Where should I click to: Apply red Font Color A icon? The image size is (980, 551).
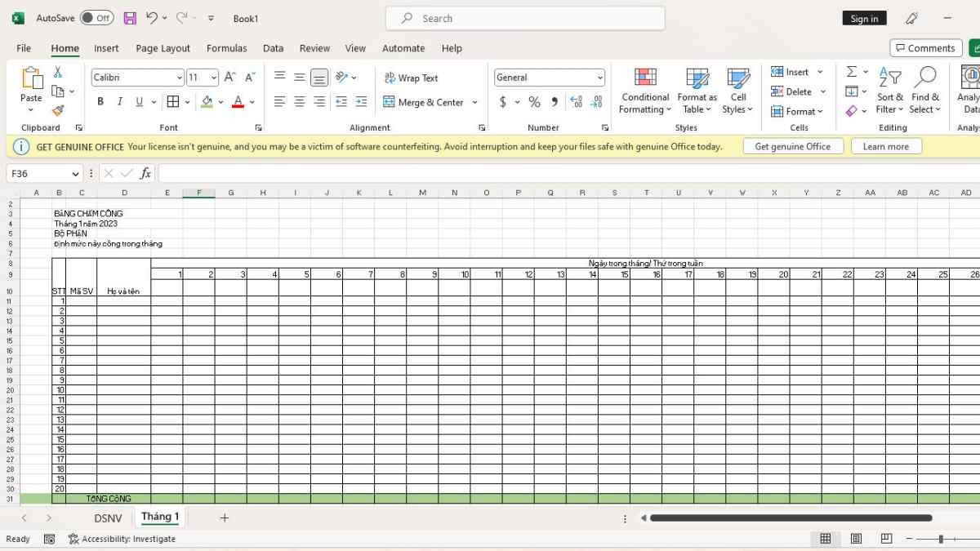(238, 102)
